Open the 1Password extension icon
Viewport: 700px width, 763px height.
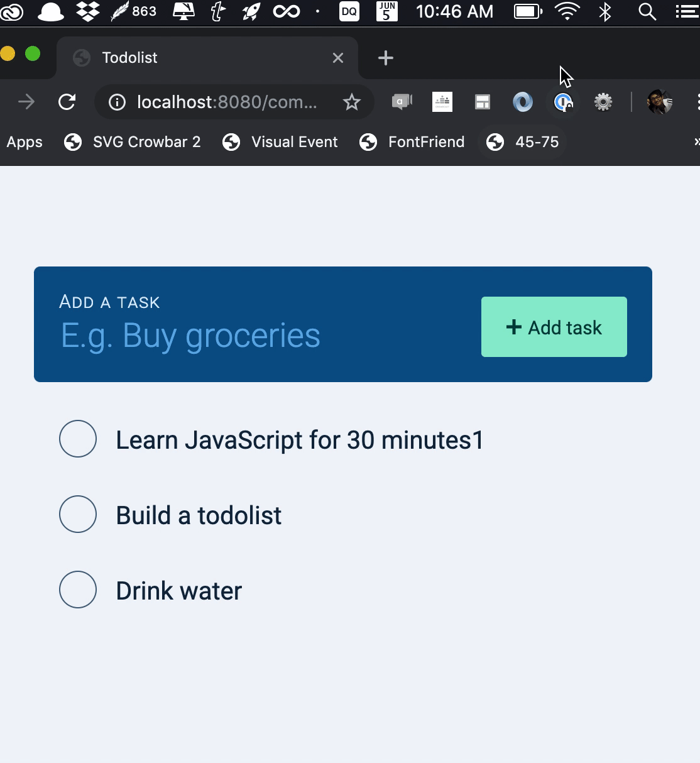tap(563, 102)
